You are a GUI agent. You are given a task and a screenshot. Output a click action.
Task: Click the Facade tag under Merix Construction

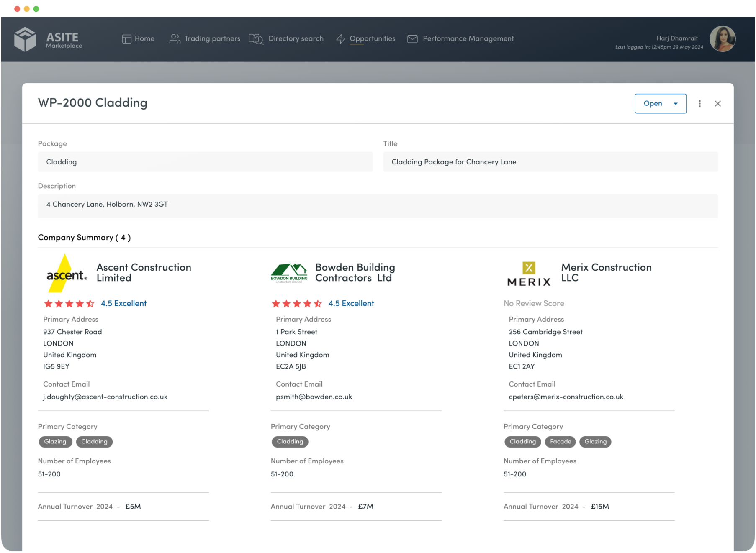pos(560,442)
